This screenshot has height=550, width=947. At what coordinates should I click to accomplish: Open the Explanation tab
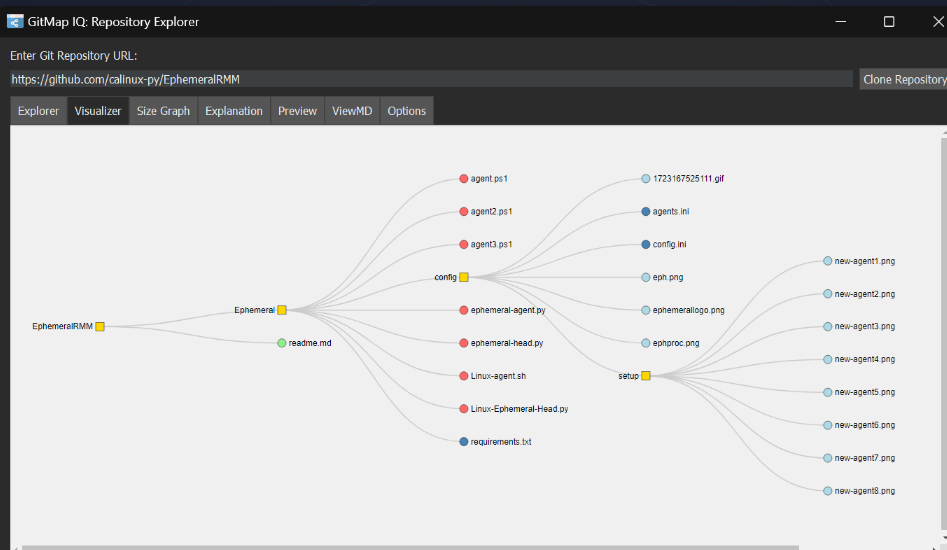coord(234,111)
